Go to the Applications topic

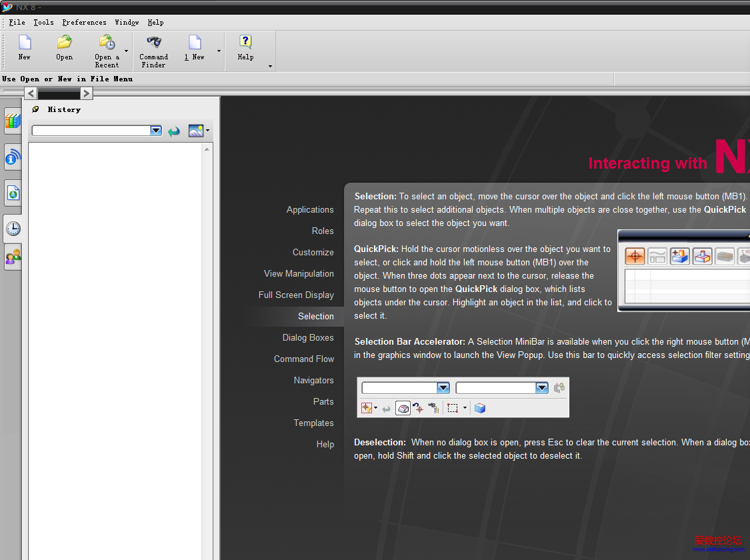click(x=310, y=209)
